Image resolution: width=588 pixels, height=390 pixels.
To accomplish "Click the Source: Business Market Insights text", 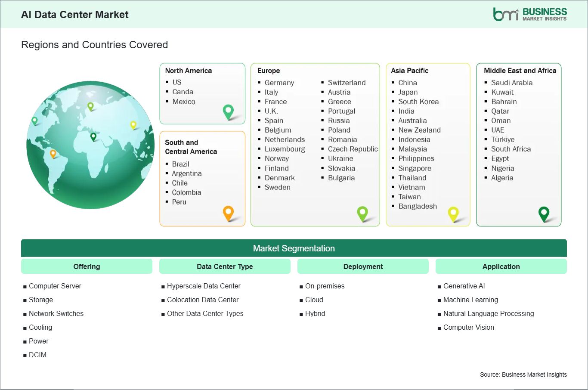I will [x=523, y=375].
